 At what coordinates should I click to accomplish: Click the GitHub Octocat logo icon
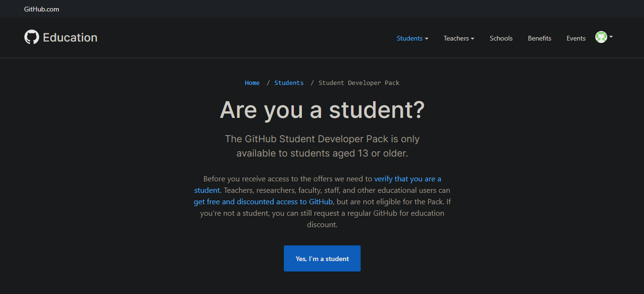tap(32, 37)
